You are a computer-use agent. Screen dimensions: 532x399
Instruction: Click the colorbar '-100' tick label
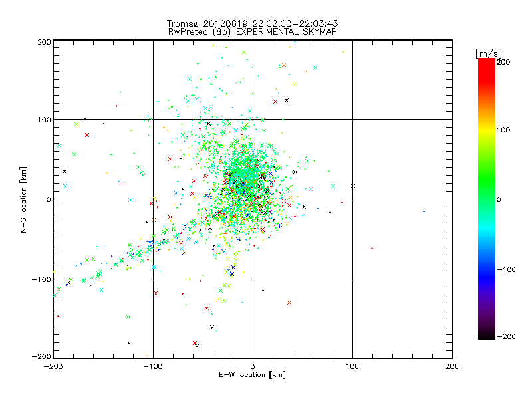506,270
